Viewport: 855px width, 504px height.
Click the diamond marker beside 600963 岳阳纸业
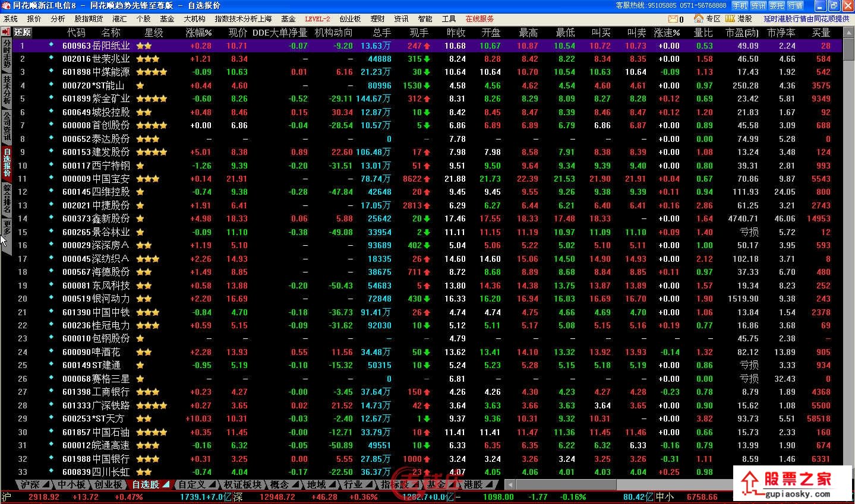[x=51, y=45]
